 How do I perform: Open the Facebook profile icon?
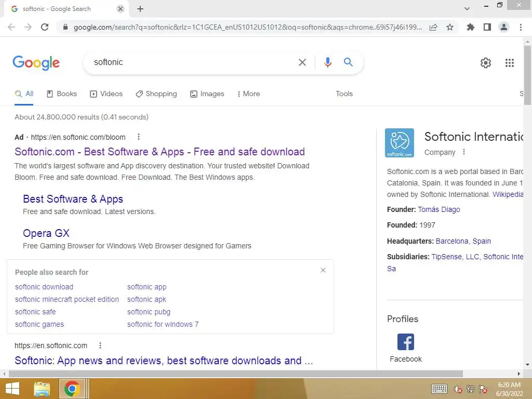pyautogui.click(x=406, y=342)
